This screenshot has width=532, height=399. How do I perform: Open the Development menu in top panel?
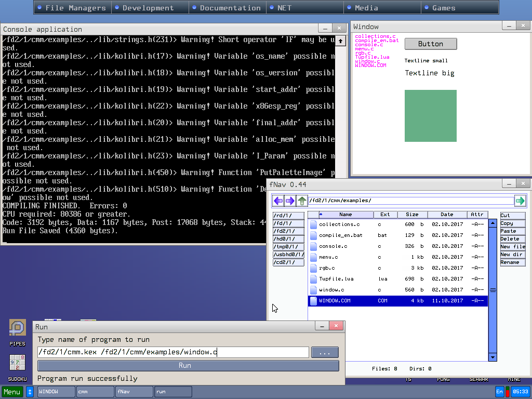pos(148,8)
